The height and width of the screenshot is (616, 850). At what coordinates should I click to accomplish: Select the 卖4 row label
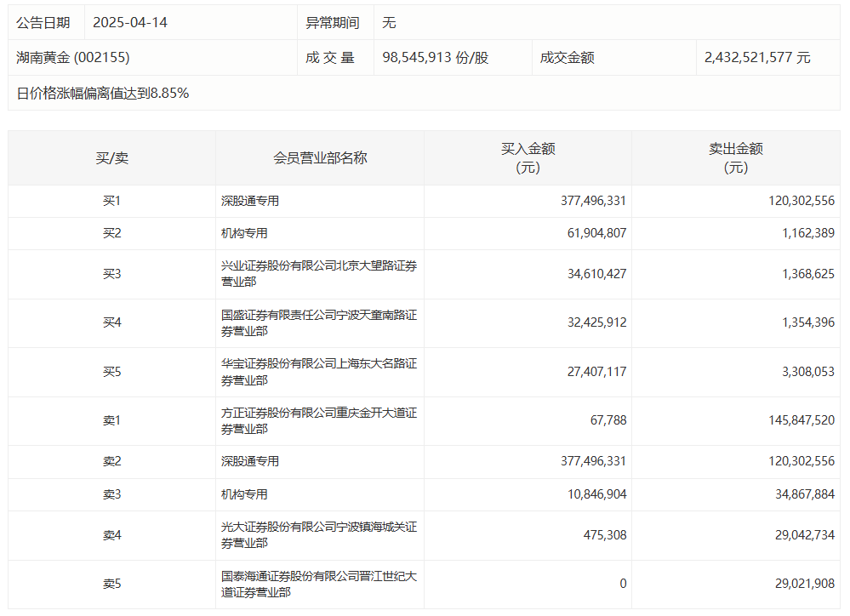pyautogui.click(x=112, y=536)
